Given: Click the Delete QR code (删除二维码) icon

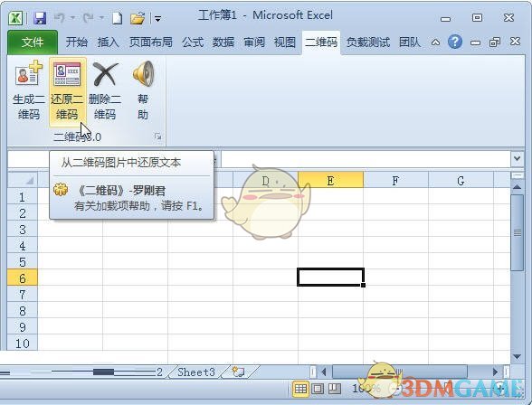Looking at the screenshot, I should (105, 73).
